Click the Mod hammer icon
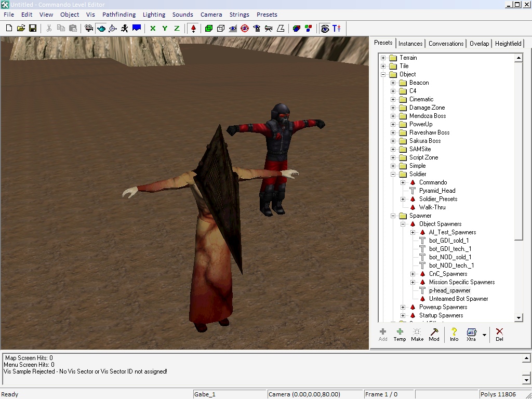The image size is (532, 399). point(434,334)
